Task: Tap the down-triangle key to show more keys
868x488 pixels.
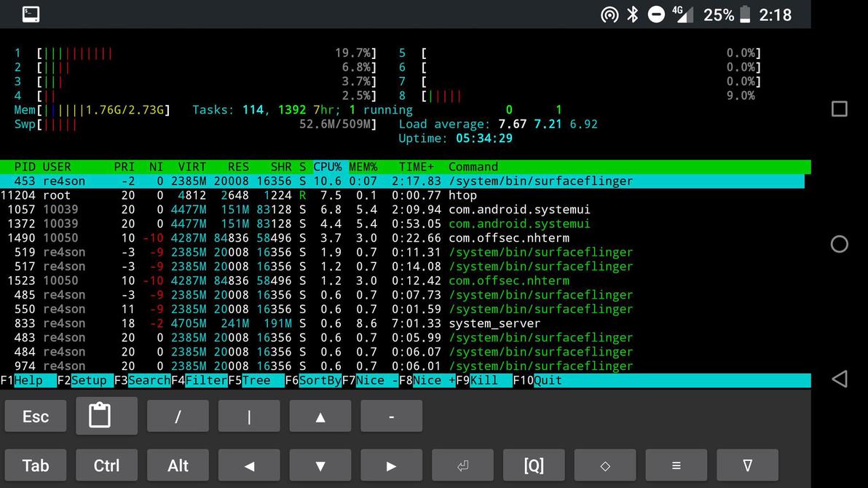Action: click(x=747, y=465)
